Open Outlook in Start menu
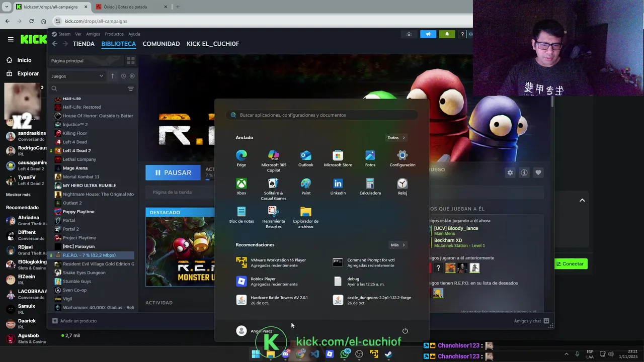The height and width of the screenshot is (362, 644). [x=305, y=158]
